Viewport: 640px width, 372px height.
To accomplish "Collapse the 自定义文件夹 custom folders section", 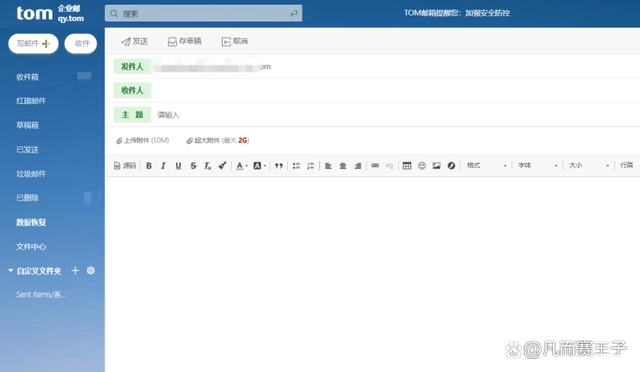I will tap(11, 270).
